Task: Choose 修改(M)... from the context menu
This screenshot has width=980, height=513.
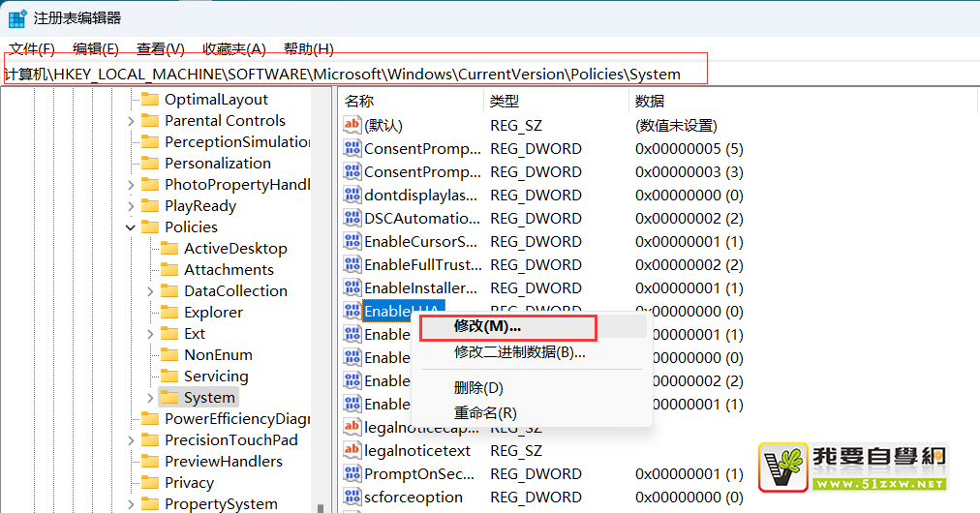Action: pos(487,327)
